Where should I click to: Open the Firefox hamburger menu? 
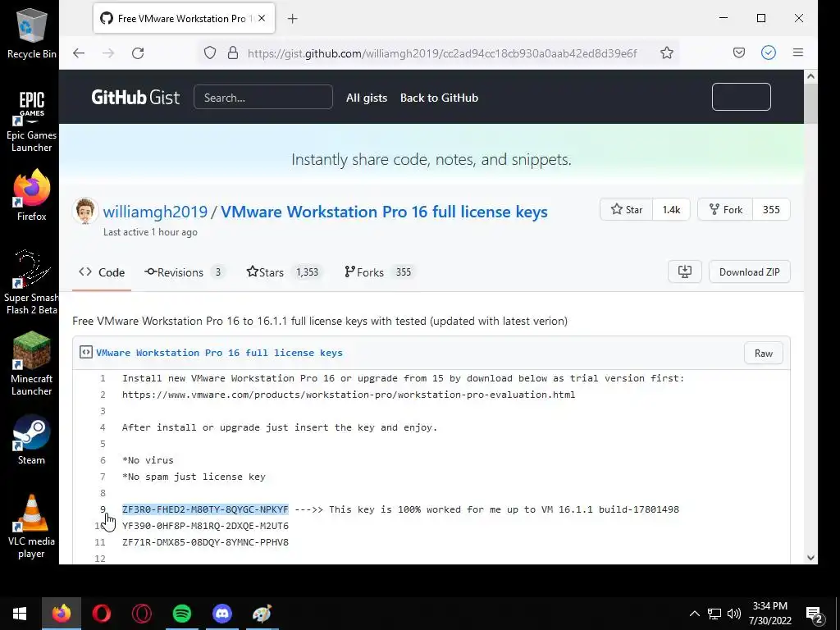click(x=797, y=52)
